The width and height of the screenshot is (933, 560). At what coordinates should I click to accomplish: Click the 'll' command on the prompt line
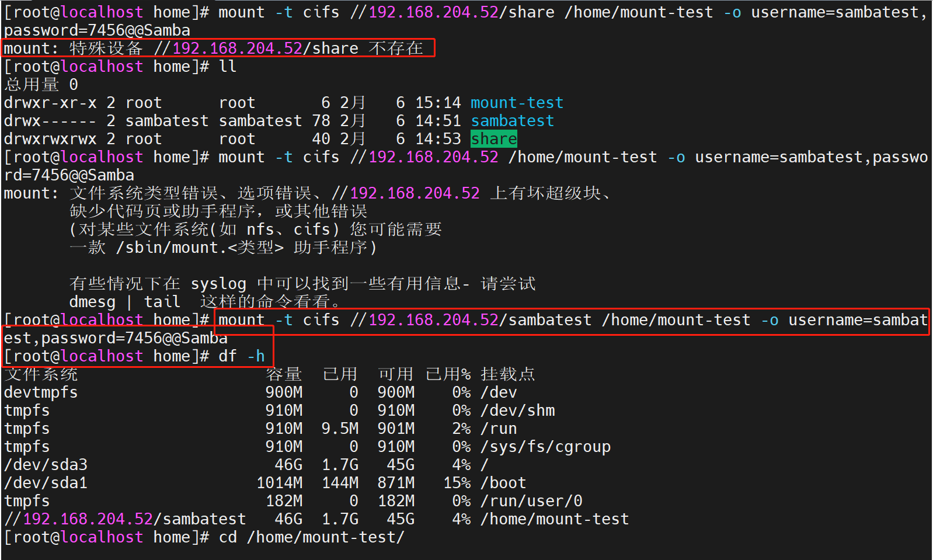pyautogui.click(x=228, y=67)
